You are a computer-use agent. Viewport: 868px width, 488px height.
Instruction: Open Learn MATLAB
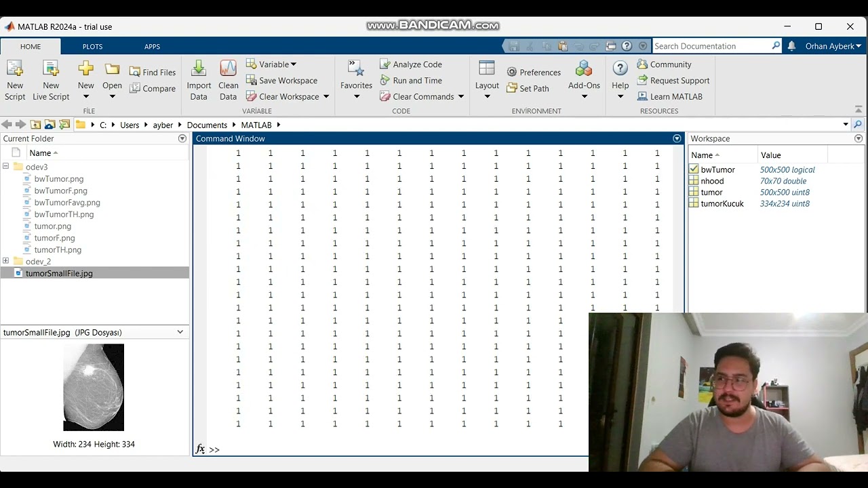pyautogui.click(x=670, y=96)
